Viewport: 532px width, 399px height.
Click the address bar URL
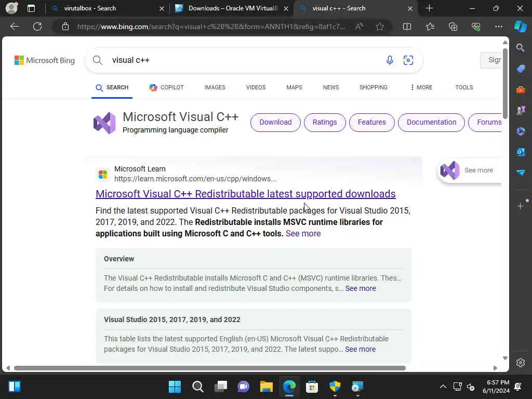click(x=211, y=26)
